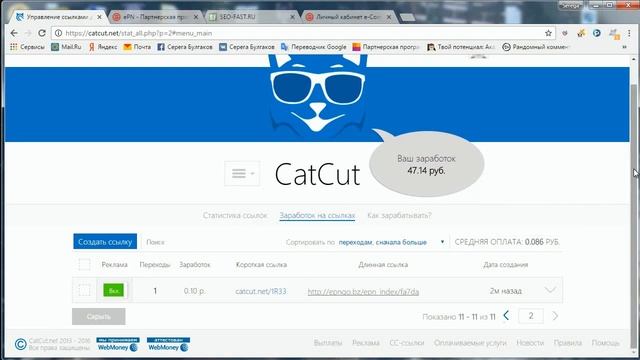
Task: Go to the previous page arrow
Action: click(507, 316)
